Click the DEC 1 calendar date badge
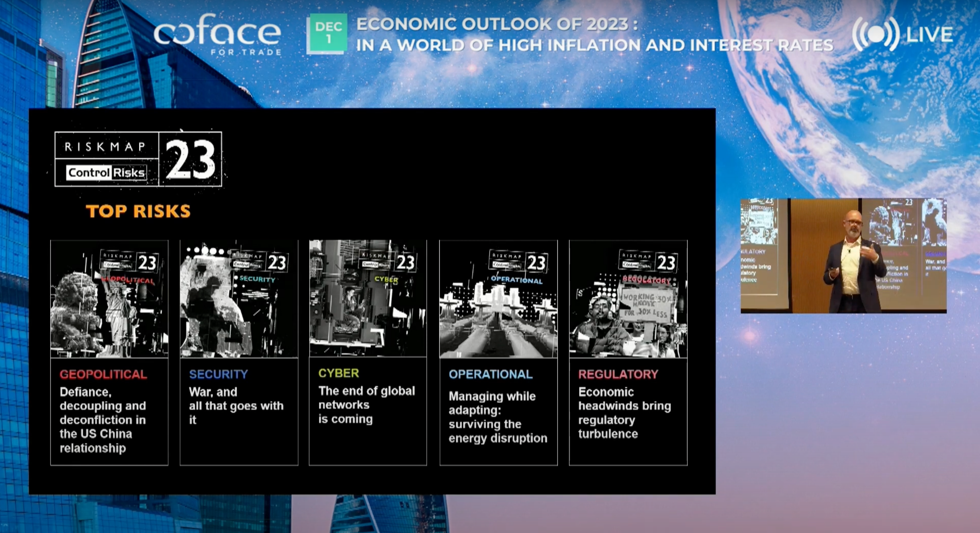 pos(327,33)
